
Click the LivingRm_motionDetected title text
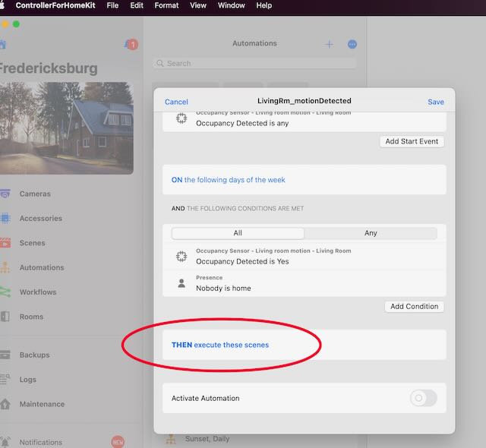(x=305, y=101)
